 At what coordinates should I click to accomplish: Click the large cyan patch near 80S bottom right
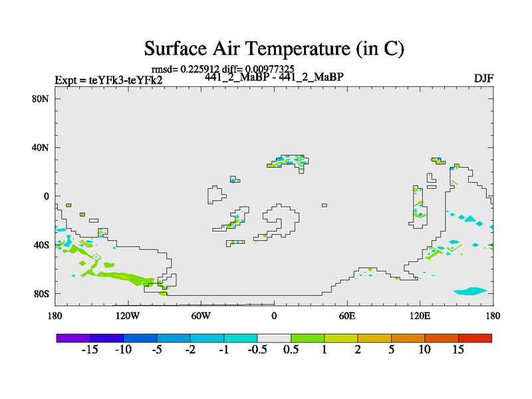coord(470,291)
